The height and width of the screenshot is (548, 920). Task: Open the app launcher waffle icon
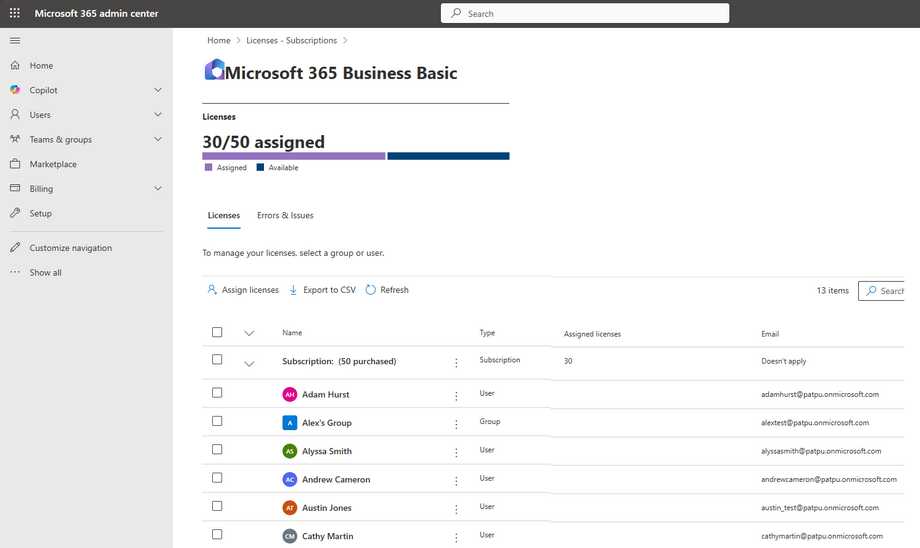[14, 14]
